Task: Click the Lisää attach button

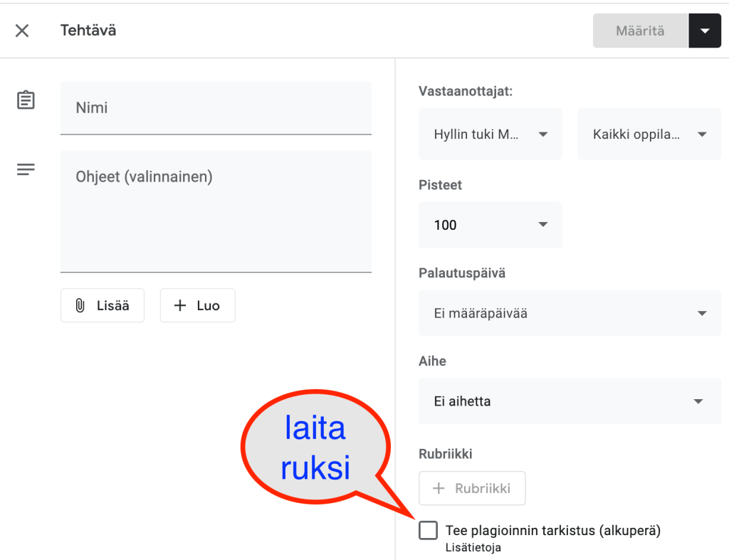Action: click(x=103, y=305)
